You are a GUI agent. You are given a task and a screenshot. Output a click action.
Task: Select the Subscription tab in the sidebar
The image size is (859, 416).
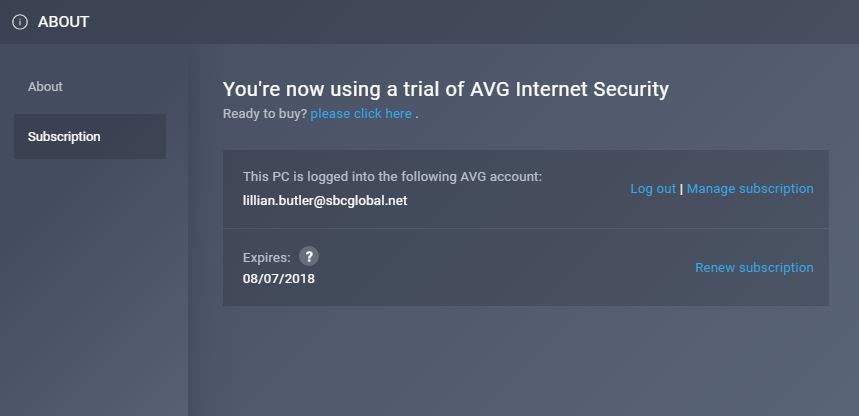pos(64,137)
